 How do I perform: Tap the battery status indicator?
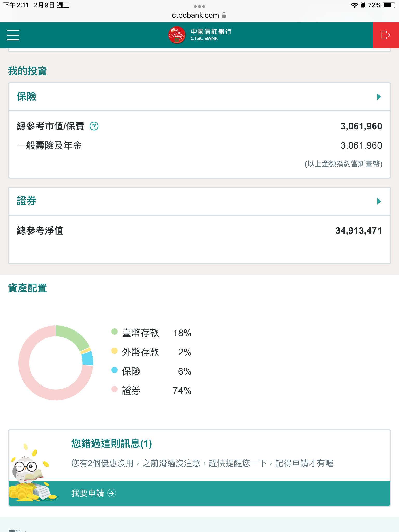pyautogui.click(x=389, y=5)
